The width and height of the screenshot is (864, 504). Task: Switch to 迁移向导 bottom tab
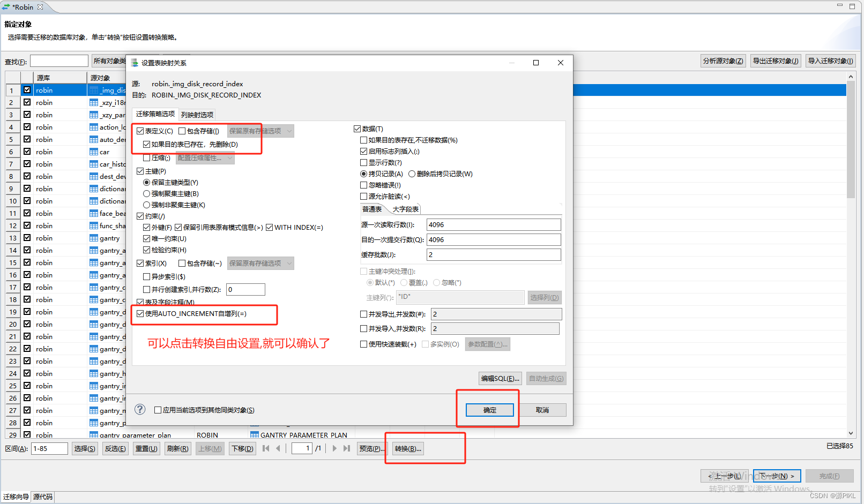[x=16, y=497]
